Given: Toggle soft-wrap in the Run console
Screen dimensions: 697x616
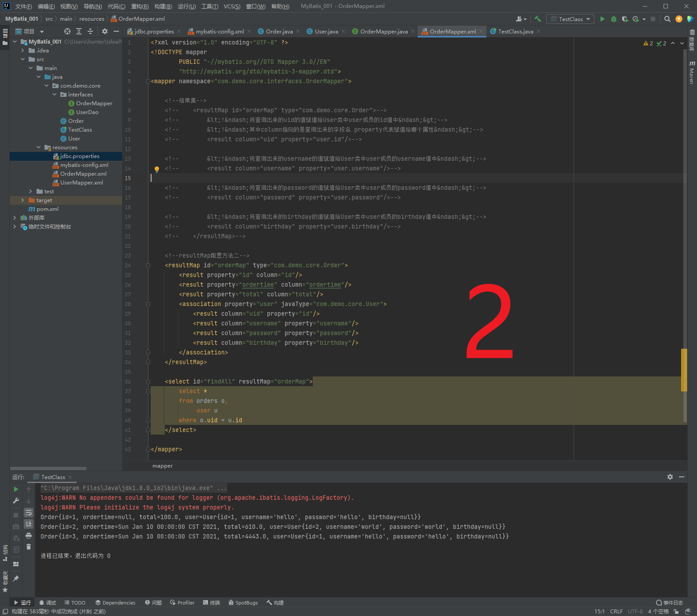Looking at the screenshot, I should pyautogui.click(x=29, y=513).
